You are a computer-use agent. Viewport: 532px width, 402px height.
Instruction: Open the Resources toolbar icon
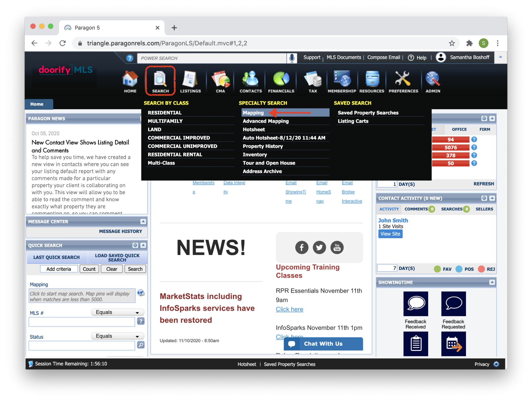click(x=372, y=82)
